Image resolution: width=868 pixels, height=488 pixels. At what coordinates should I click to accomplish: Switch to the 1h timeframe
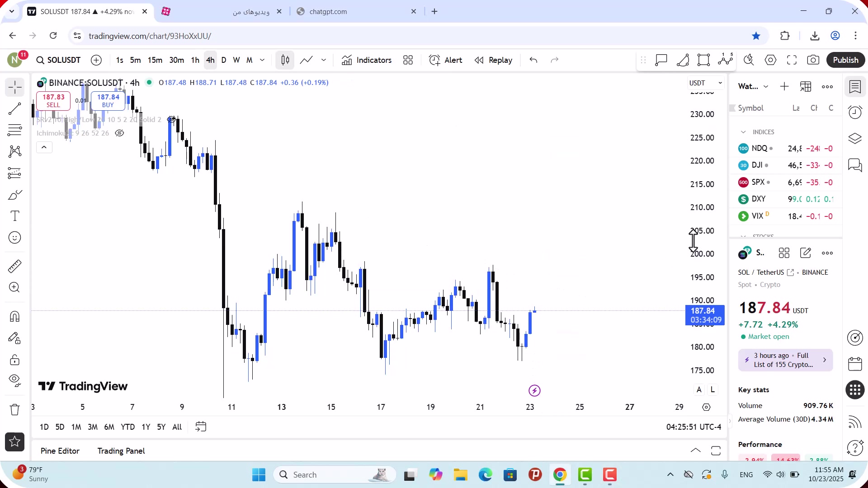pos(195,60)
